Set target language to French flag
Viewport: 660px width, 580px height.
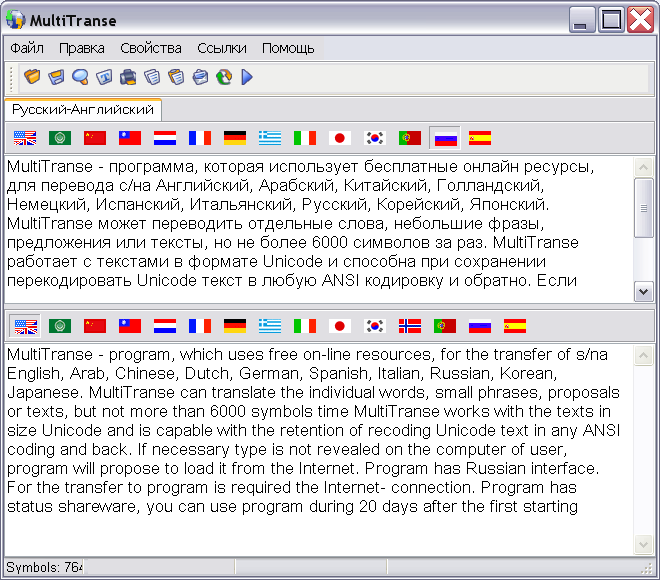tap(200, 326)
